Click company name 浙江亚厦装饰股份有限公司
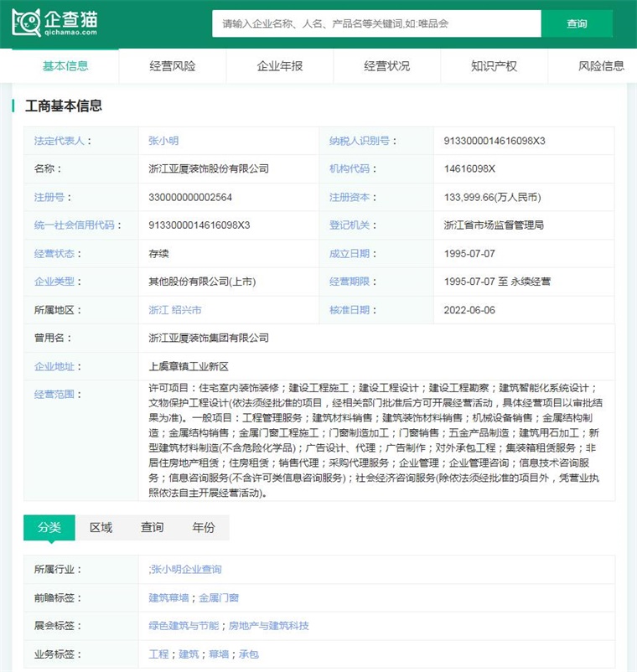 point(209,169)
